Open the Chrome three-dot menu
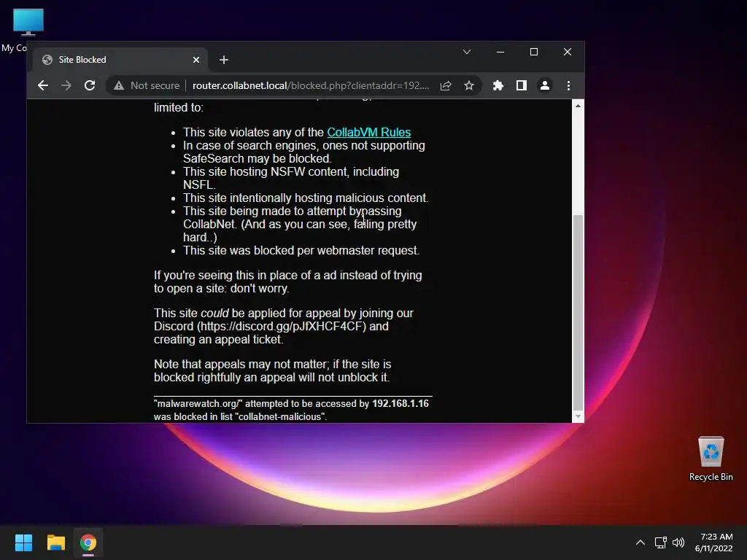The width and height of the screenshot is (747, 560). [x=568, y=86]
